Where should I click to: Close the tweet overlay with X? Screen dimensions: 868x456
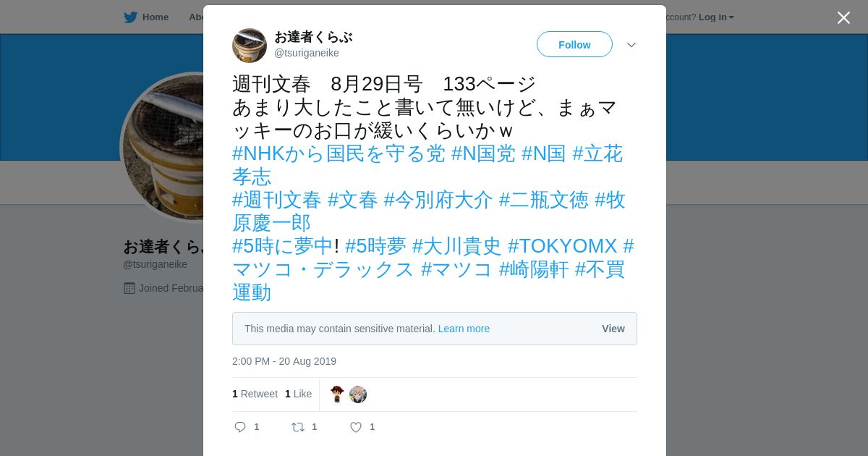click(x=843, y=17)
